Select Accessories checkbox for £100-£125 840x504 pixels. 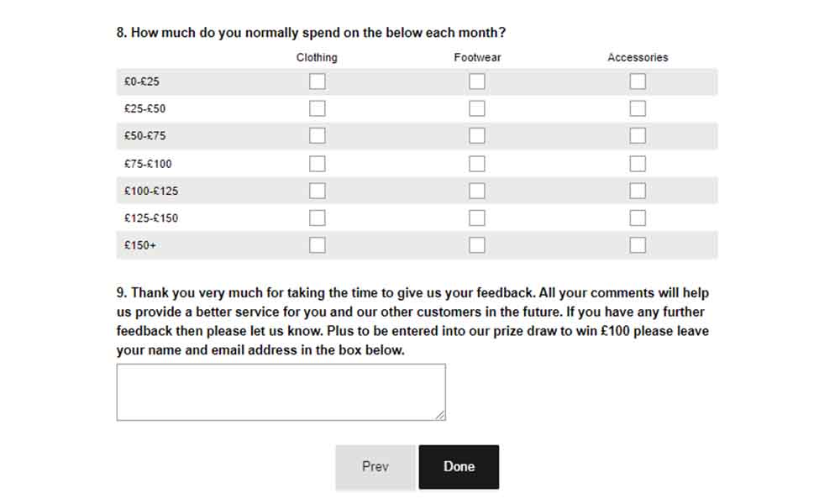tap(638, 191)
